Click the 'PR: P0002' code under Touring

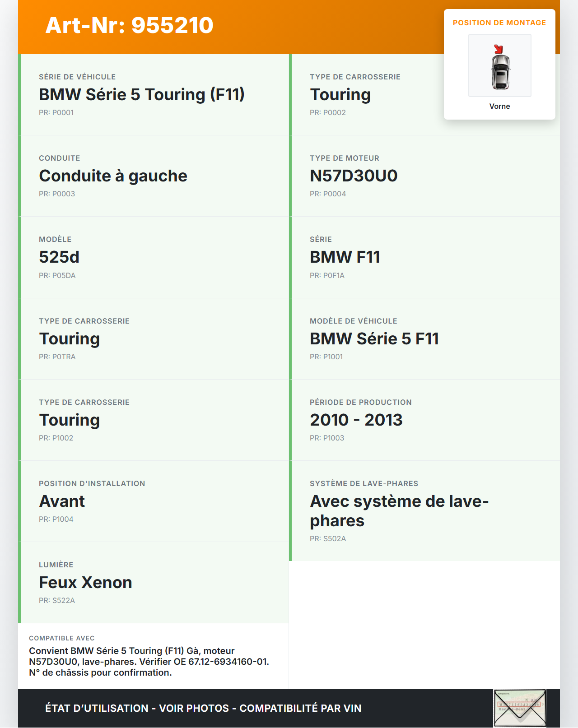click(328, 113)
